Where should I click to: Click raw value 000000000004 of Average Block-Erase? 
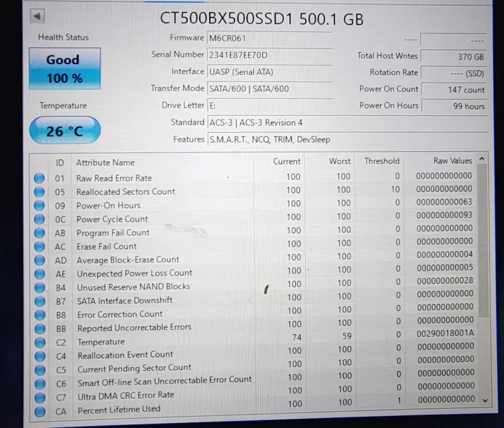[x=445, y=255]
